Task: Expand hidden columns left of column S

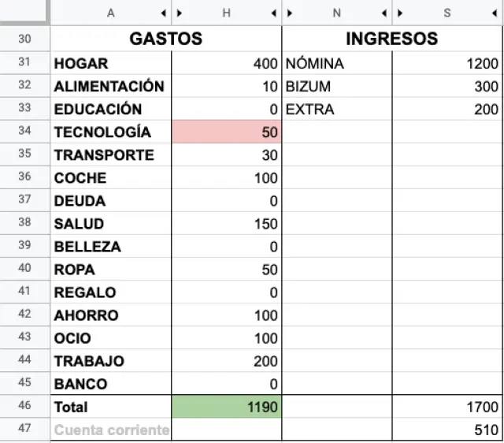Action: (400, 13)
